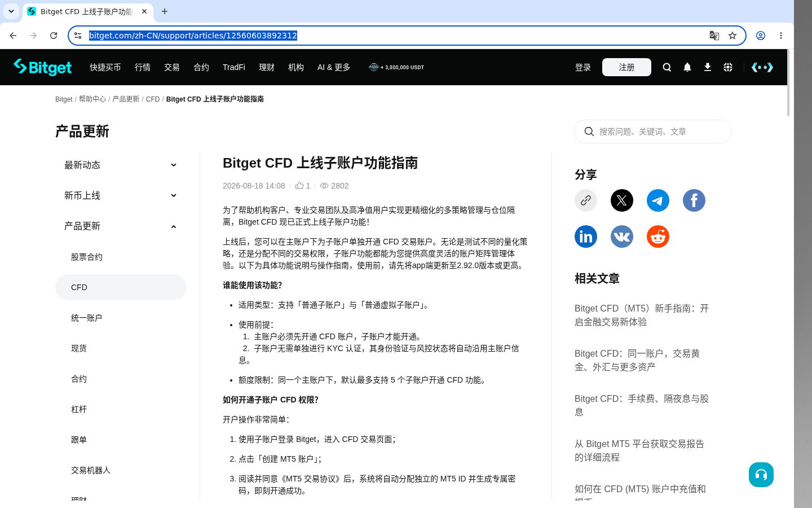This screenshot has height=508, width=812.
Task: Select 股票合约 in sidebar
Action: [121, 257]
